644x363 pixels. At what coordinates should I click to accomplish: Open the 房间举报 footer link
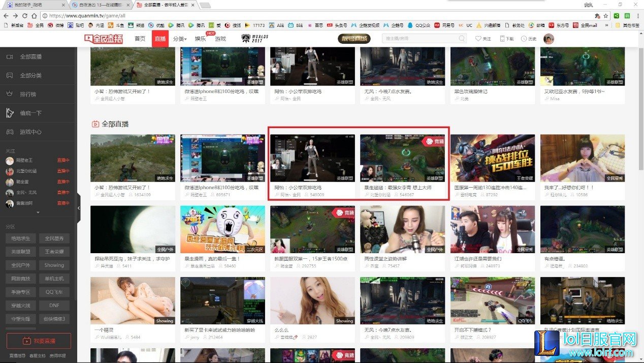tap(57, 356)
